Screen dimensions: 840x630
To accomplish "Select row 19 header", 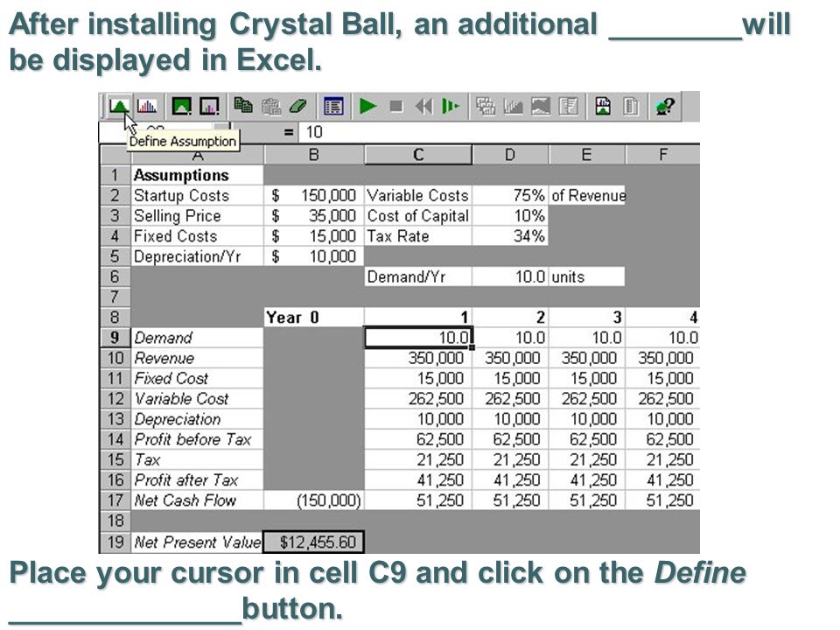I will (x=115, y=542).
